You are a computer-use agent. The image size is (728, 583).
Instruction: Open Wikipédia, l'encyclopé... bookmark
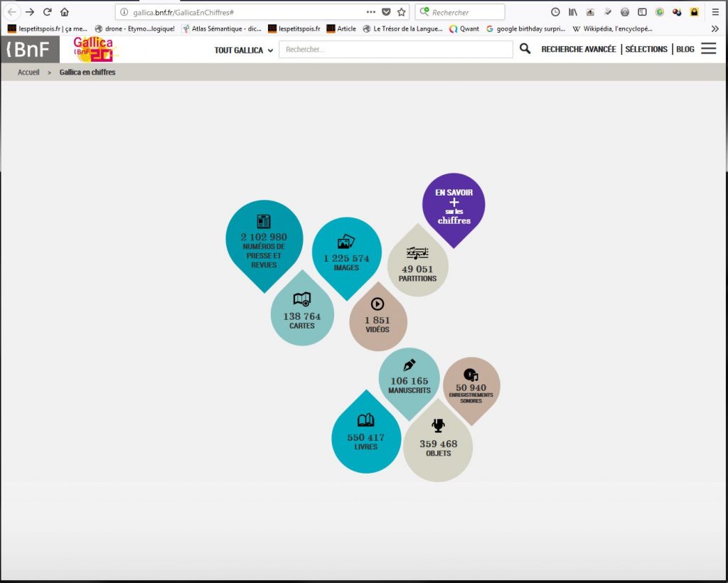pos(612,28)
